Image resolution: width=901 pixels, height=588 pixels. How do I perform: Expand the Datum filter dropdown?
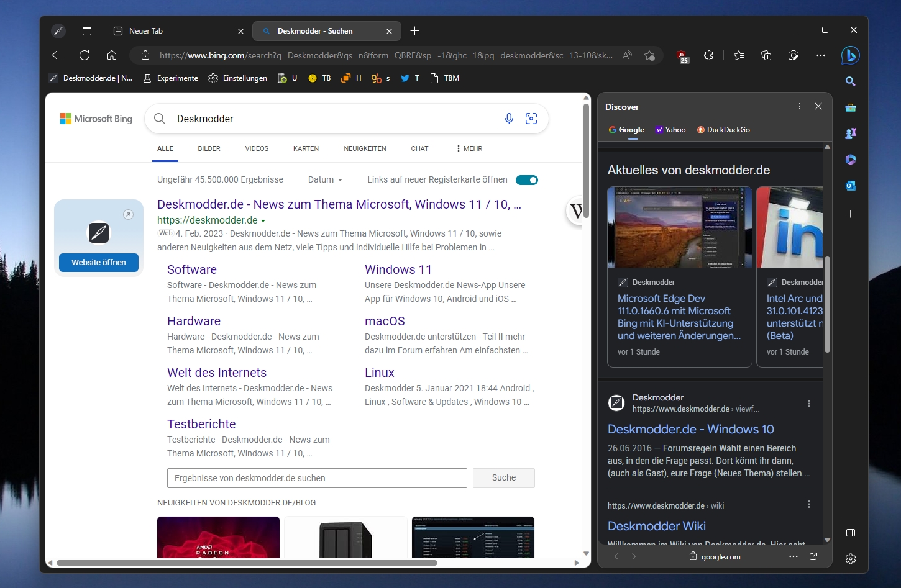coord(326,179)
